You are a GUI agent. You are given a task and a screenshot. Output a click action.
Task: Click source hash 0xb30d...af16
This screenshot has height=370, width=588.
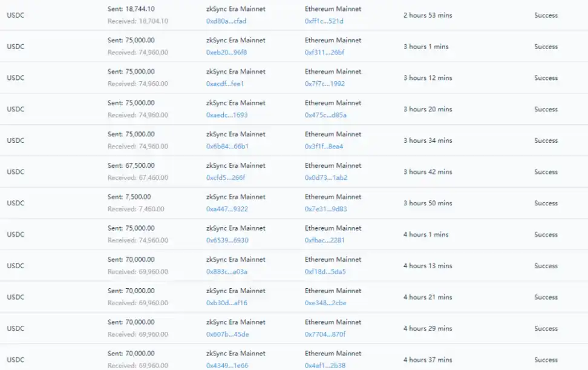[227, 303]
